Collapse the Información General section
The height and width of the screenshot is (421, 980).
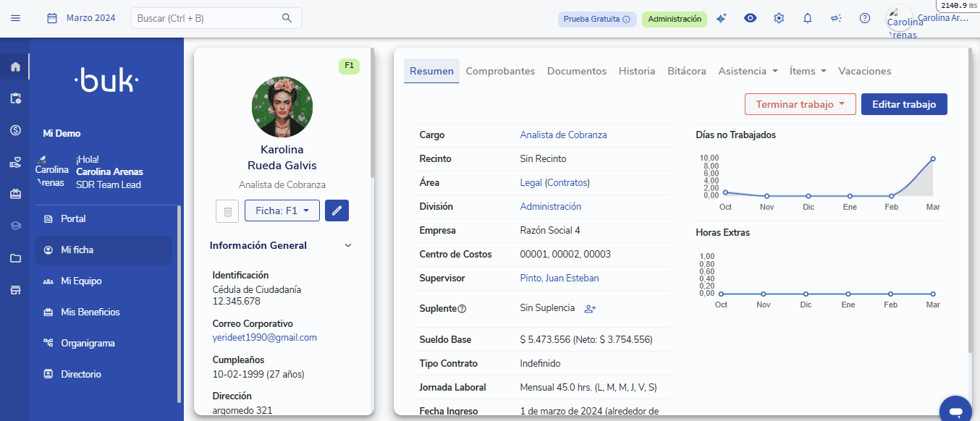pos(348,245)
